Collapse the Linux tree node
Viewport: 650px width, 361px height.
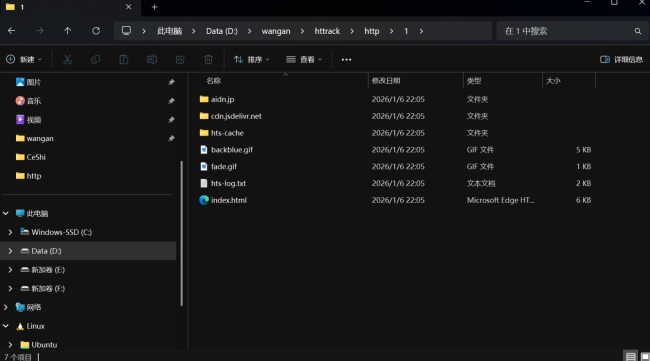(6, 326)
